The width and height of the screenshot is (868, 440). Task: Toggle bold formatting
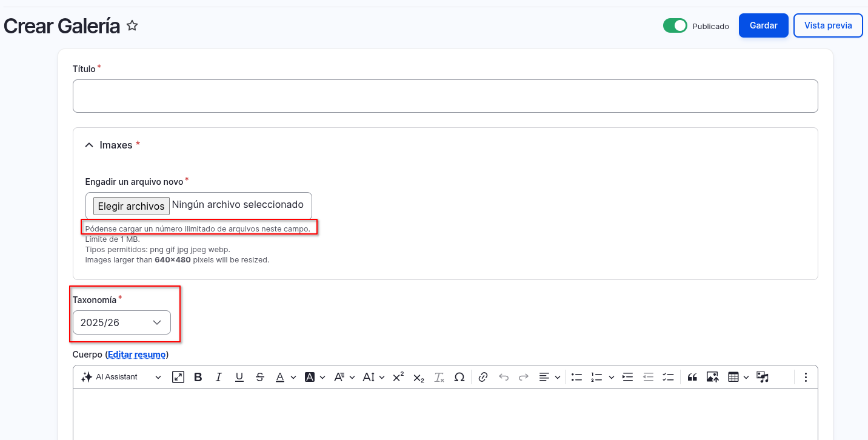coord(198,377)
